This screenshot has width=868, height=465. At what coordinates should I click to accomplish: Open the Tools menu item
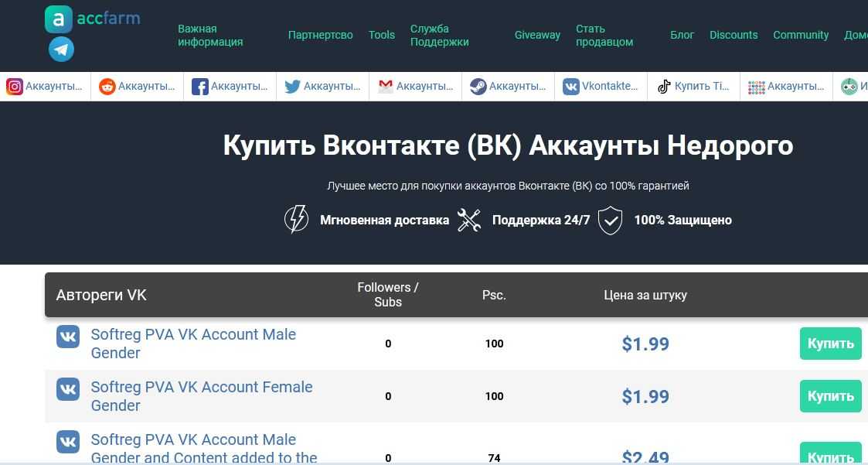[382, 35]
